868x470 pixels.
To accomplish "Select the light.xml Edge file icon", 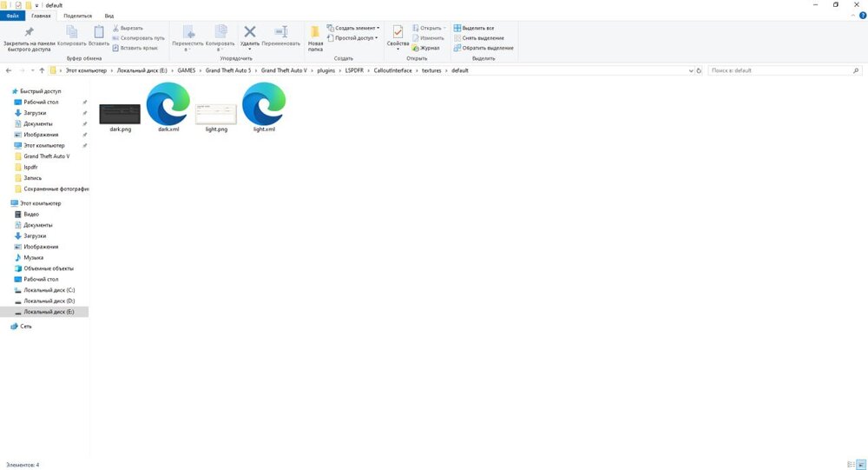I will point(264,103).
